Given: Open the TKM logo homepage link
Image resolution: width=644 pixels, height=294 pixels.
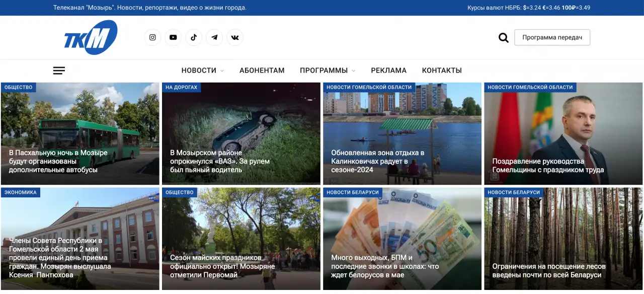Looking at the screenshot, I should [x=91, y=37].
